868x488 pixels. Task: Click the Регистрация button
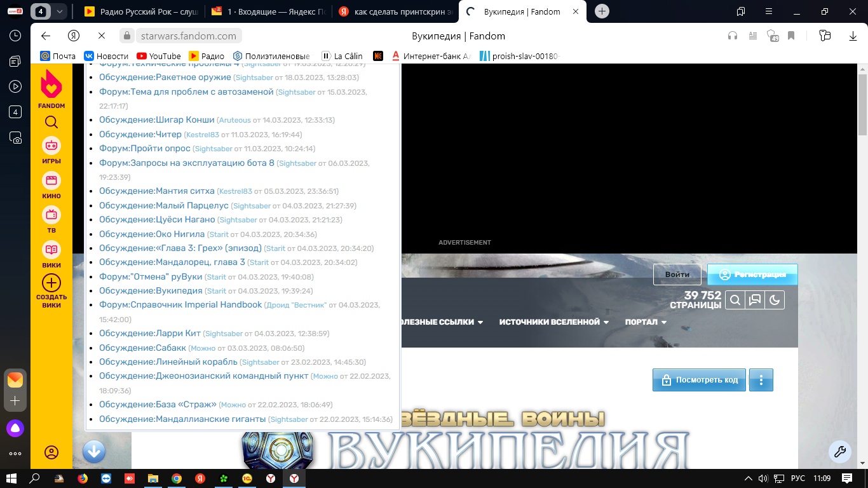pyautogui.click(x=752, y=274)
